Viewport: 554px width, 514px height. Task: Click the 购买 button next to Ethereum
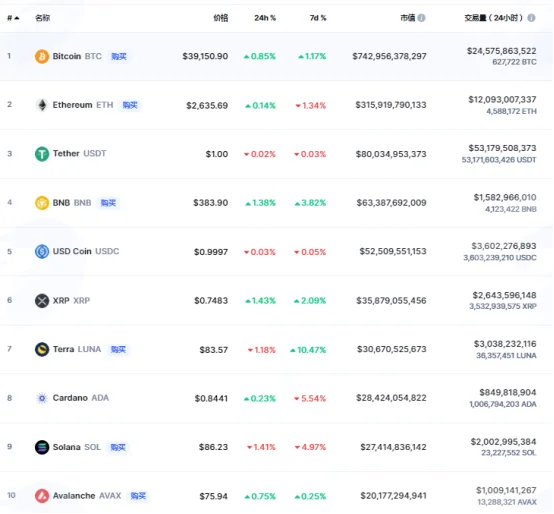[x=130, y=105]
